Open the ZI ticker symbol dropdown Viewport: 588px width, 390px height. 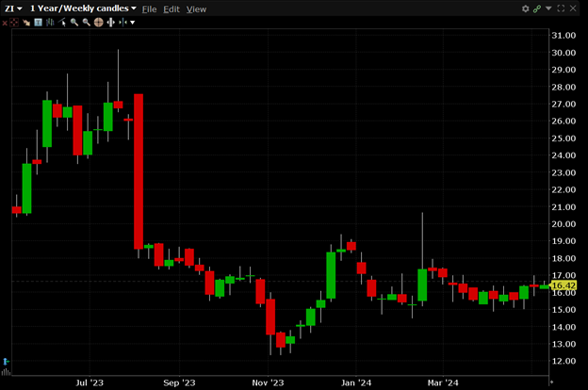13,8
